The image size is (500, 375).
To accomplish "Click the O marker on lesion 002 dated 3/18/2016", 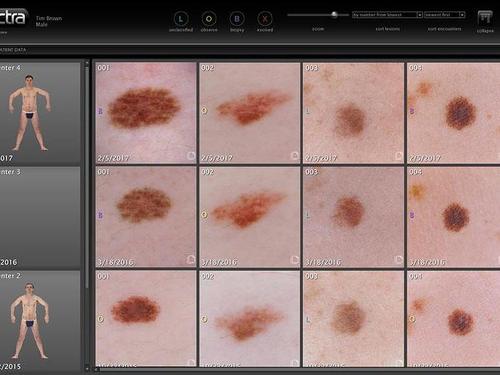I will tap(204, 215).
